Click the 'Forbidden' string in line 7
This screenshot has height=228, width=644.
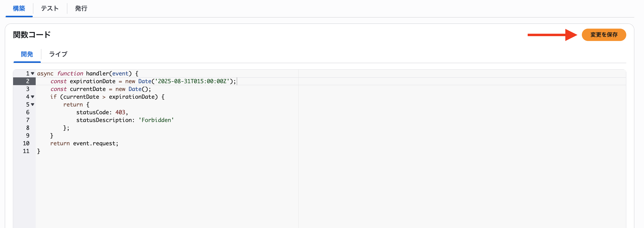pyautogui.click(x=156, y=120)
